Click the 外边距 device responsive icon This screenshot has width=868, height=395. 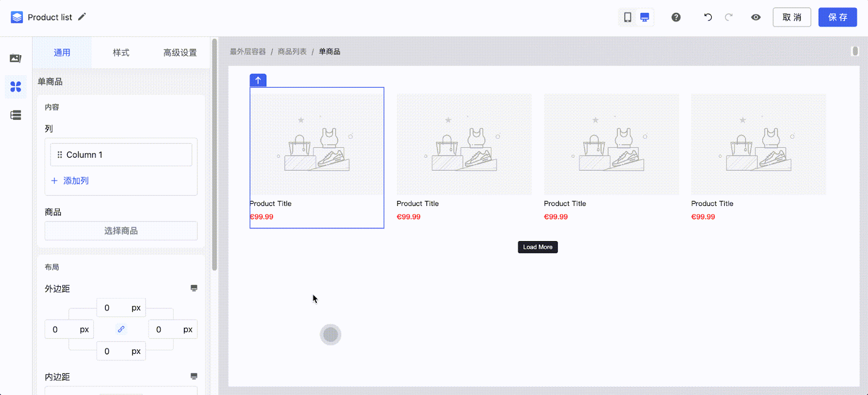pos(194,288)
